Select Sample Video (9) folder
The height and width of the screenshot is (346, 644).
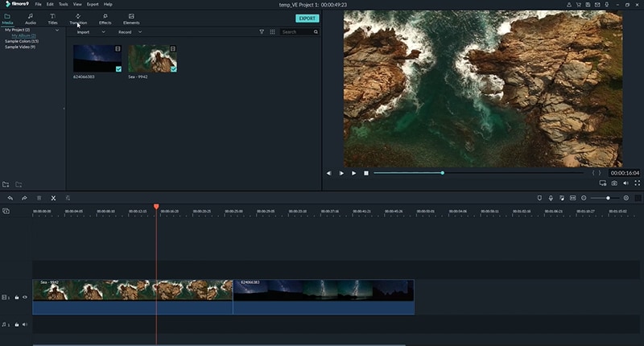20,47
